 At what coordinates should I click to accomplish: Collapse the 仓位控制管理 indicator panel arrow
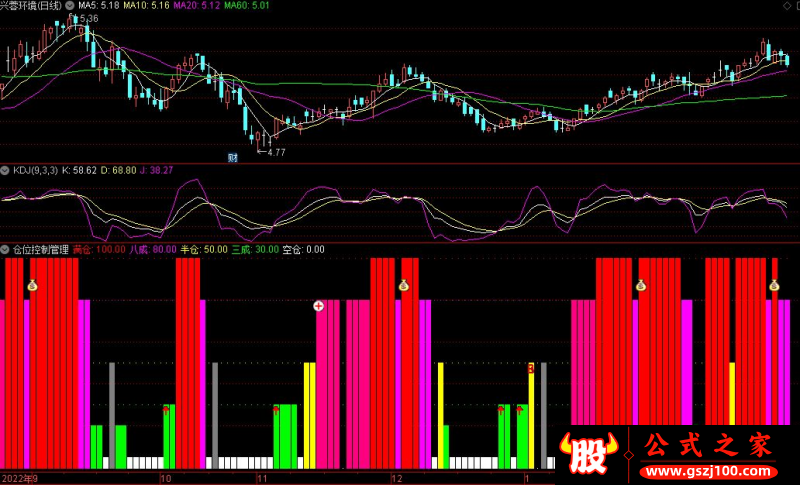pyautogui.click(x=5, y=249)
